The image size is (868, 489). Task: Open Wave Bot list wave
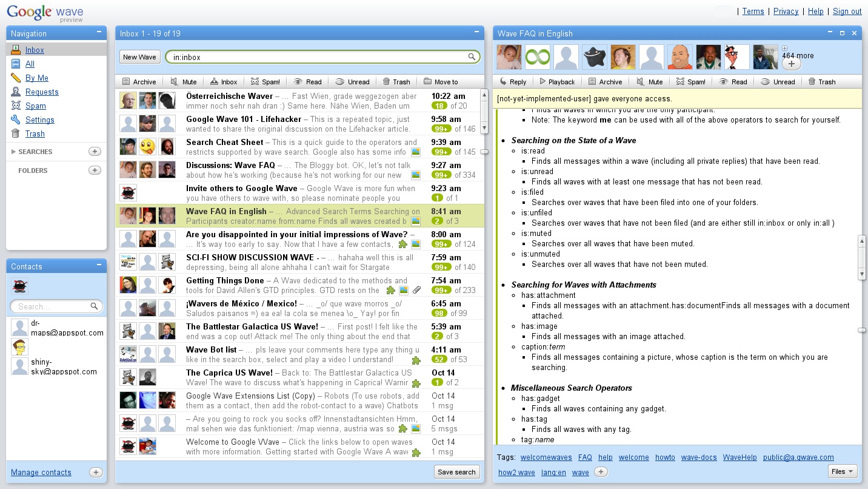[x=300, y=354]
